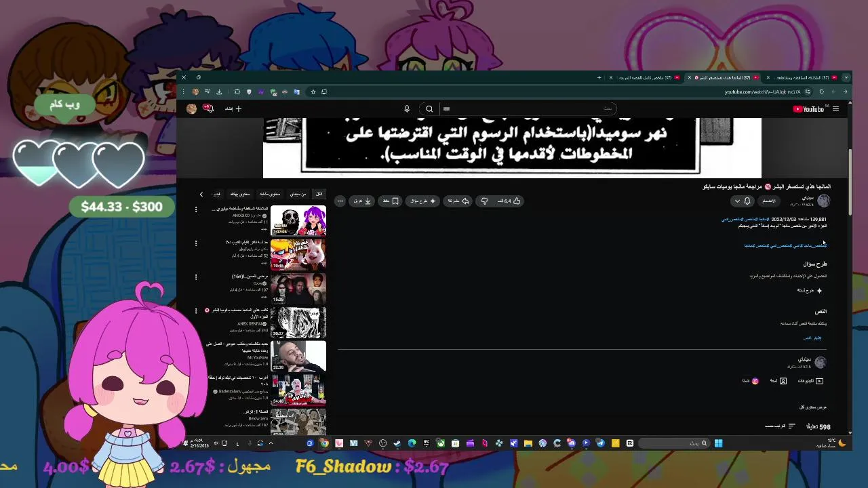Open Chrome downloads icon in toolbar
Screen dimensions: 868x488
pyautogui.click(x=219, y=91)
